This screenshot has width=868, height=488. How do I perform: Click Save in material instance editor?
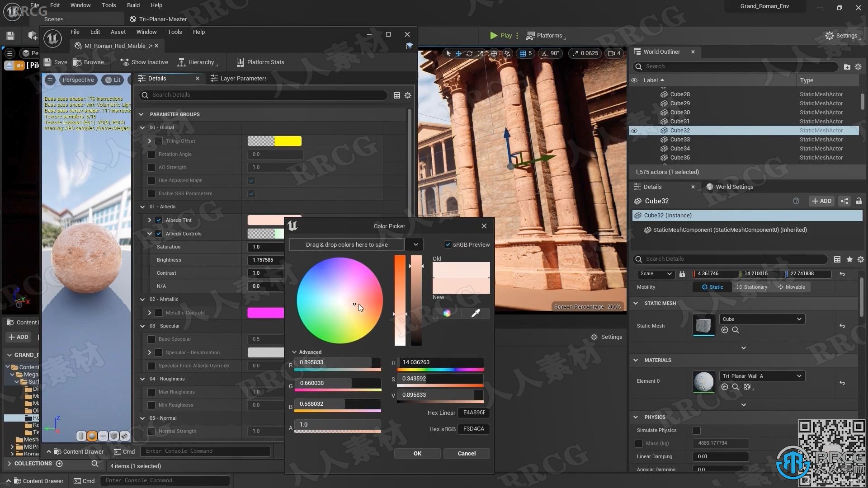pyautogui.click(x=55, y=62)
